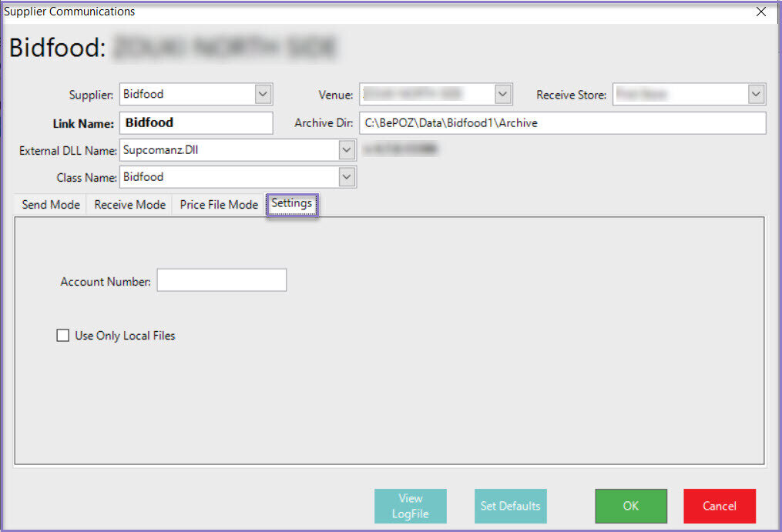Expand the Venue dropdown list
This screenshot has height=532, width=782.
click(x=502, y=94)
